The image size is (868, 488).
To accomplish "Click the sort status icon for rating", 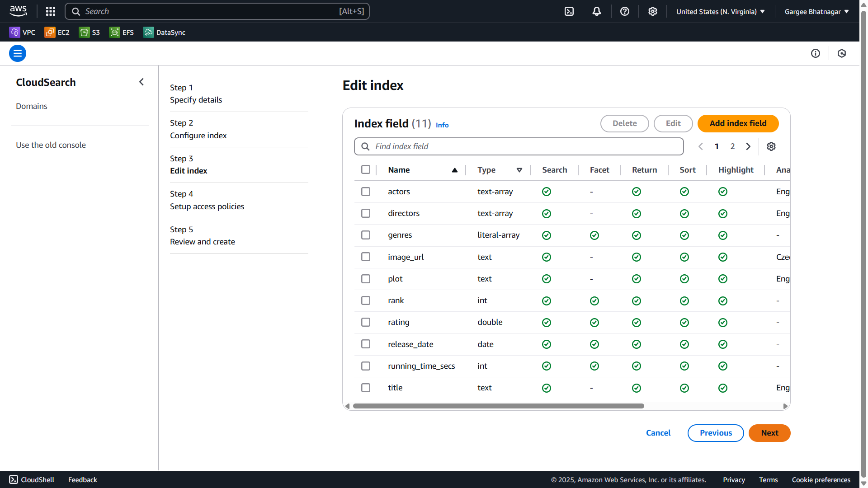I will (684, 323).
